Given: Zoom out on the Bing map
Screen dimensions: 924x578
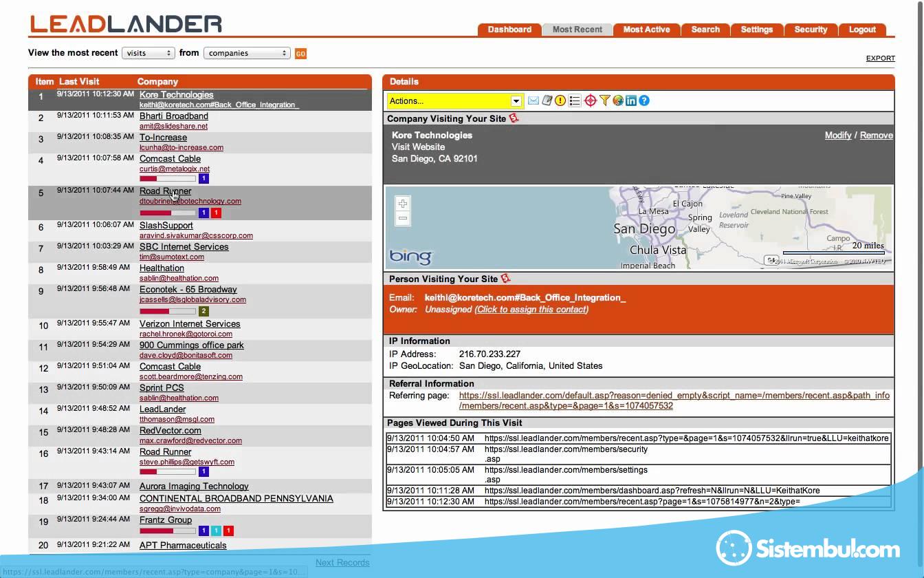Looking at the screenshot, I should tap(403, 218).
